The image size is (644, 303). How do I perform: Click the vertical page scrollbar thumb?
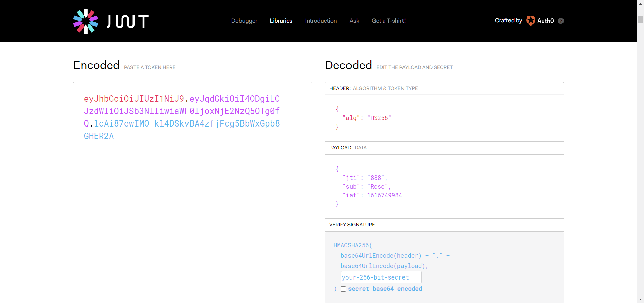pyautogui.click(x=640, y=19)
